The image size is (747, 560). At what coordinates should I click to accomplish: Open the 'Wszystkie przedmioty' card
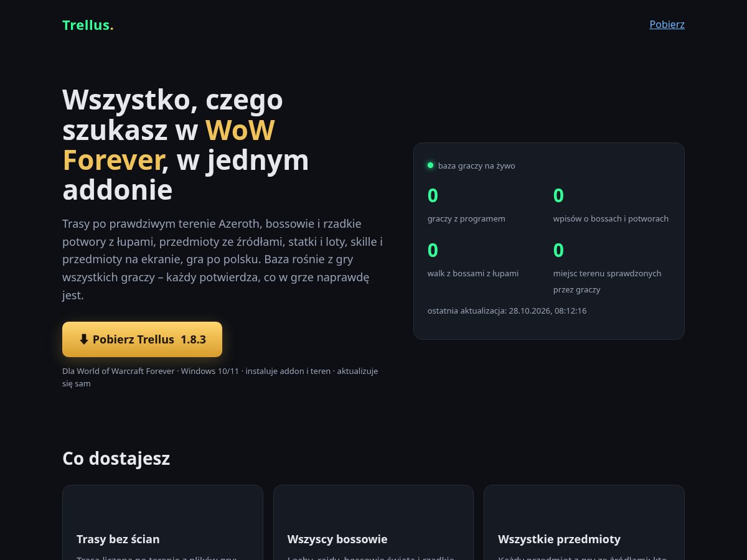click(x=584, y=523)
